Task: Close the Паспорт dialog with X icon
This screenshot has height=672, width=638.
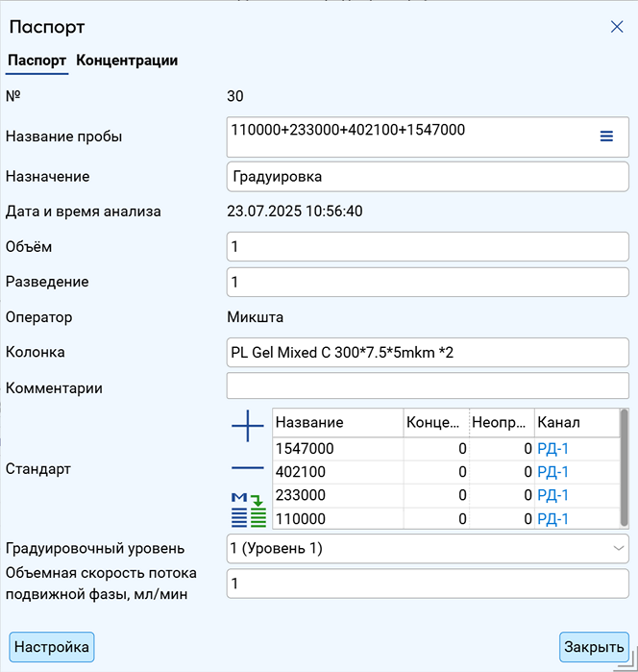Action: pyautogui.click(x=617, y=27)
